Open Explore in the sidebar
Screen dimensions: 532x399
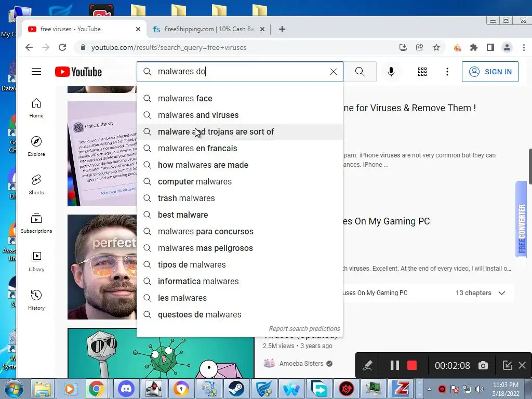coord(36,147)
